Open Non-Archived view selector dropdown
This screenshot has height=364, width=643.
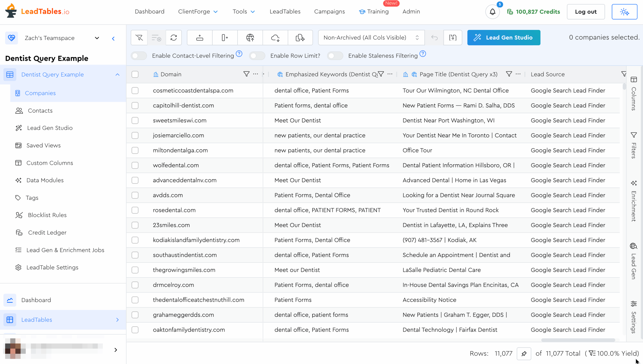[x=371, y=38]
